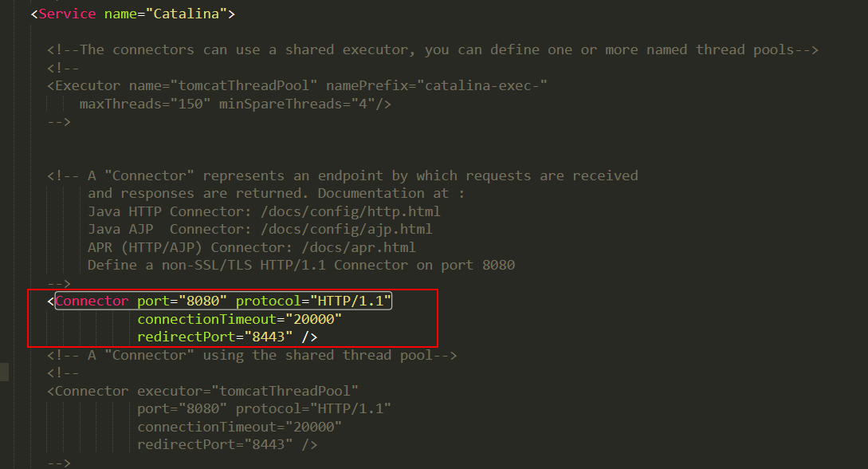The width and height of the screenshot is (868, 469).
Task: Click the connectionTimeout="20000" attribute in red box
Action: click(x=240, y=320)
